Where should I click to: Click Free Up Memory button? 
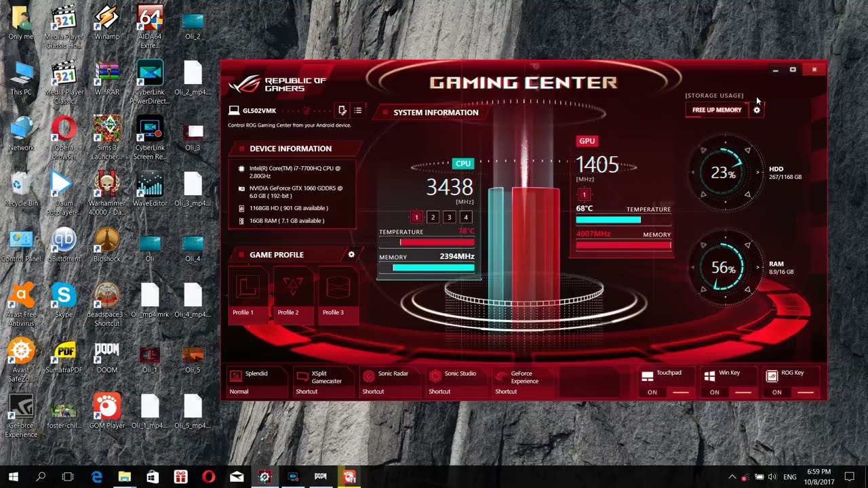717,110
